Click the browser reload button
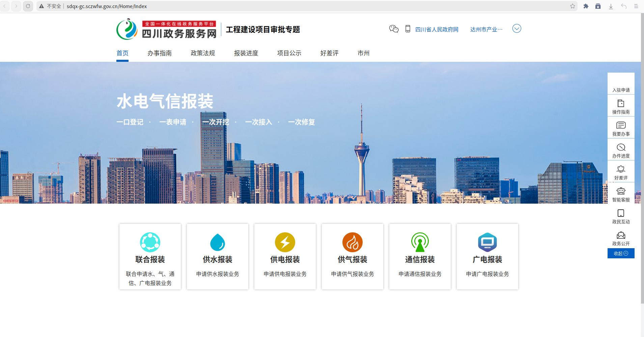This screenshot has height=337, width=644. point(28,6)
